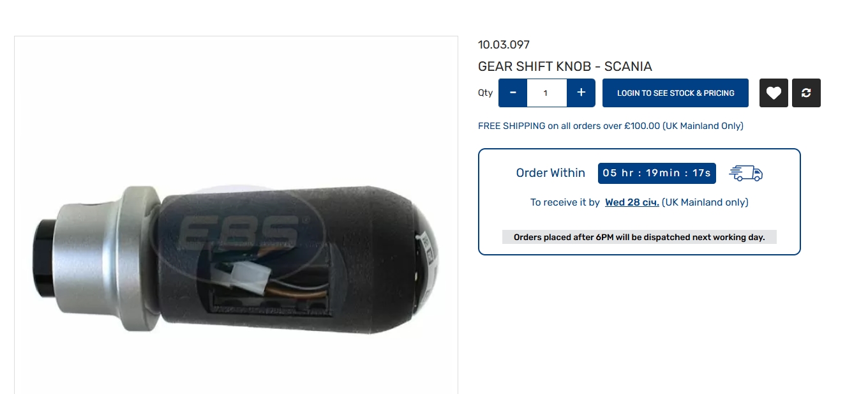Click the To receive it by text

point(565,202)
